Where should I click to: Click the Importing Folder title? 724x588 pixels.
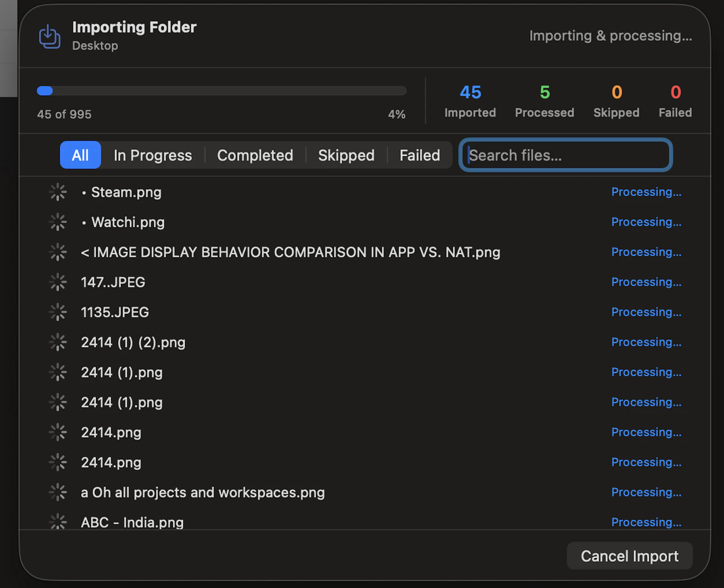pyautogui.click(x=134, y=27)
